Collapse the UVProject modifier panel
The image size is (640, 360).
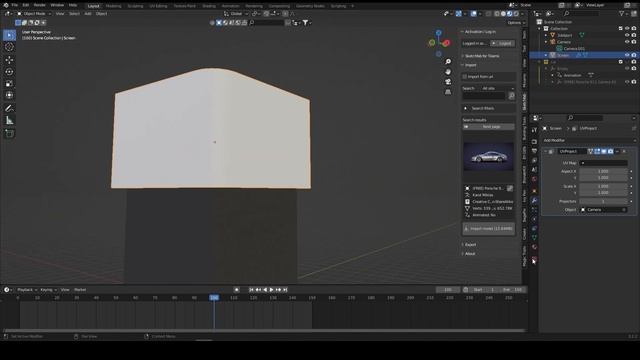click(x=546, y=151)
